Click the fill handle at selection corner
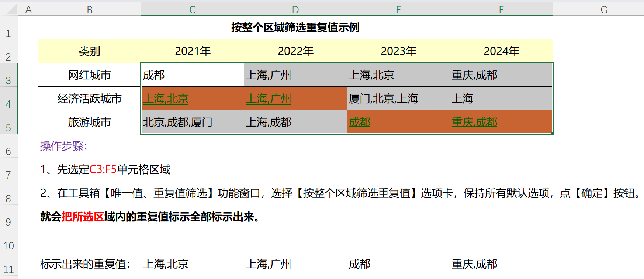Image resolution: width=644 pixels, height=279 pixels. (553, 134)
